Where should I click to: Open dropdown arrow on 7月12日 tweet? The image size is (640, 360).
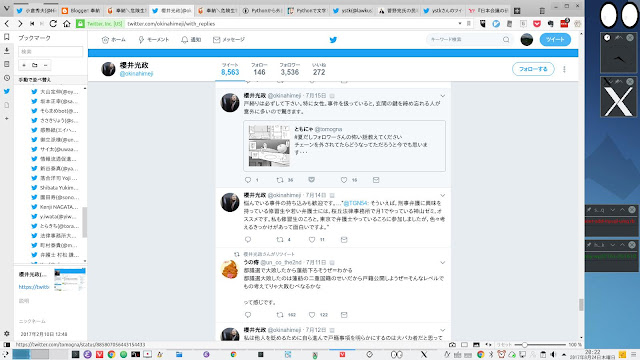pyautogui.click(x=442, y=330)
